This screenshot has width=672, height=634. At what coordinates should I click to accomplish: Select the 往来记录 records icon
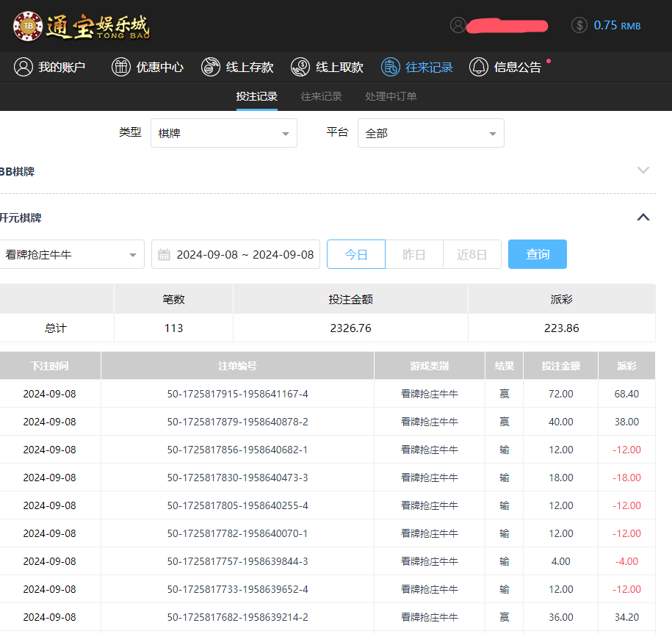coord(390,66)
